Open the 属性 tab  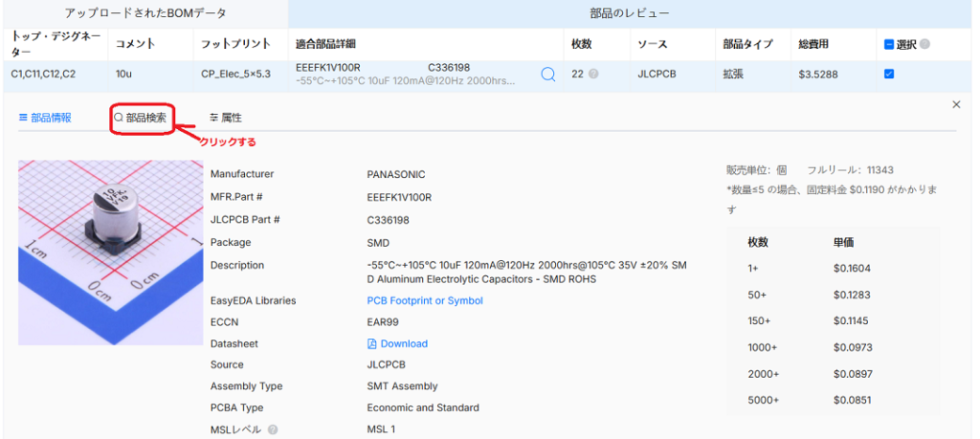pyautogui.click(x=225, y=118)
